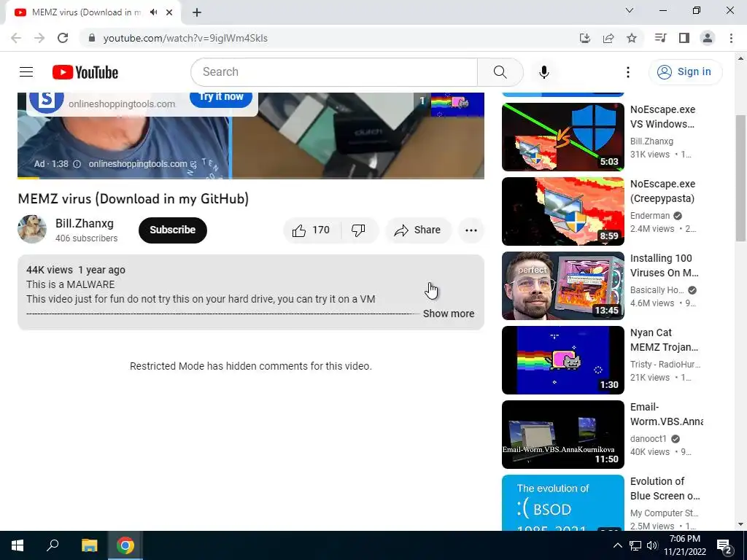Open notification center icon
The height and width of the screenshot is (560, 747).
point(724,545)
